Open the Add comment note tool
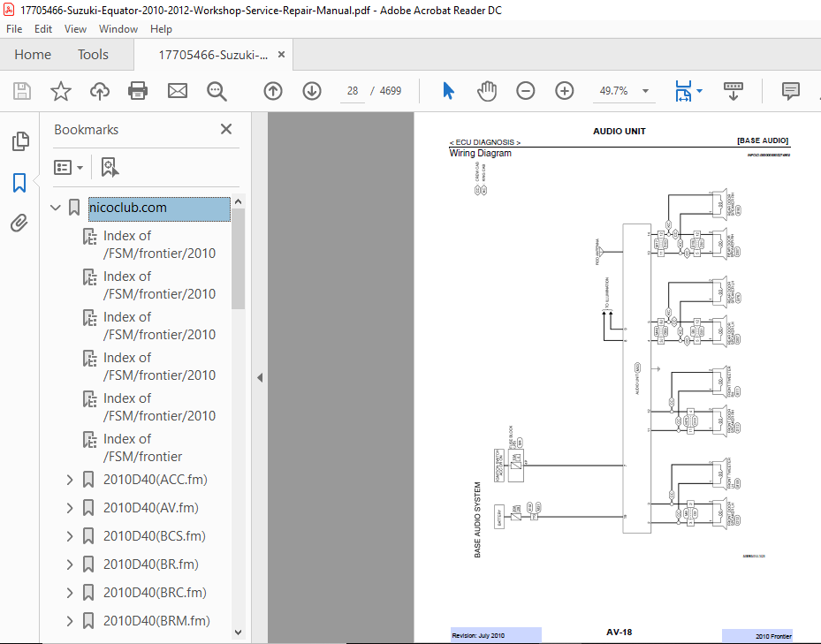Viewport: 821px width, 644px height. (x=791, y=91)
